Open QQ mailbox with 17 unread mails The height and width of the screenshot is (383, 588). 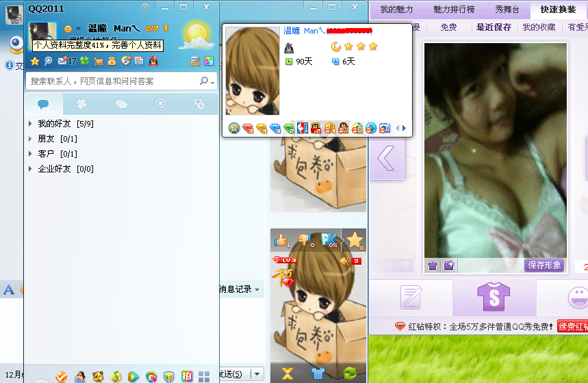(x=67, y=61)
